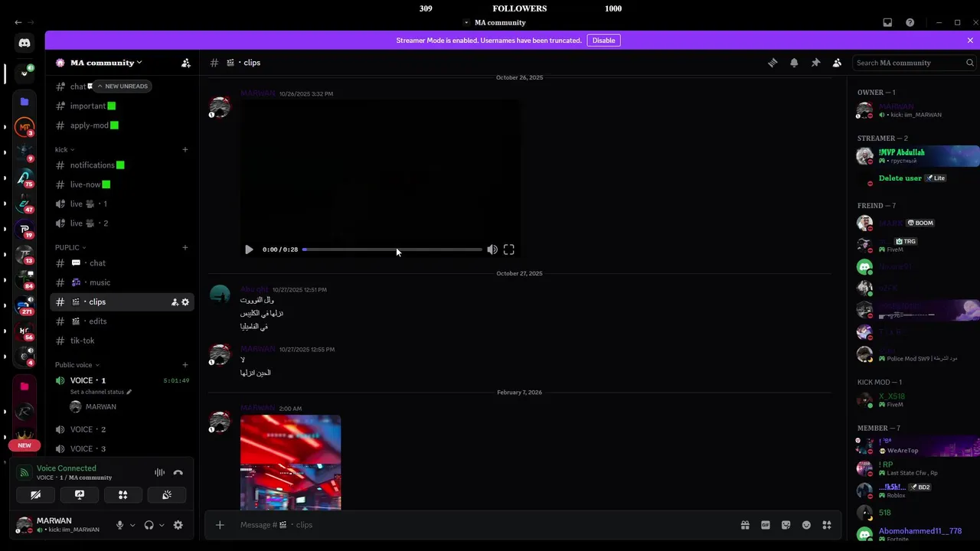Screen dimensions: 980x551
Task: Edit clips channel settings gear
Action: 185,302
